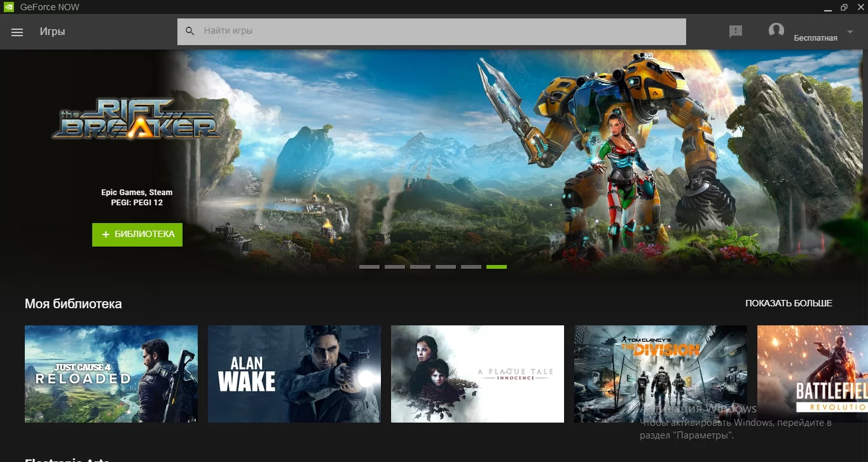Viewport: 868px width, 462px height.
Task: Click the GeForce NOW logo in the title bar
Action: pos(10,7)
